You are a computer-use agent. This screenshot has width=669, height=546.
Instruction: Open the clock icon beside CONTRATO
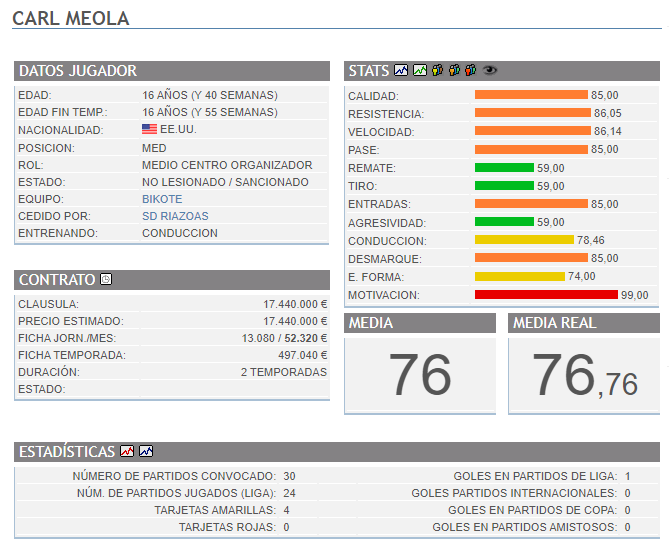106,280
